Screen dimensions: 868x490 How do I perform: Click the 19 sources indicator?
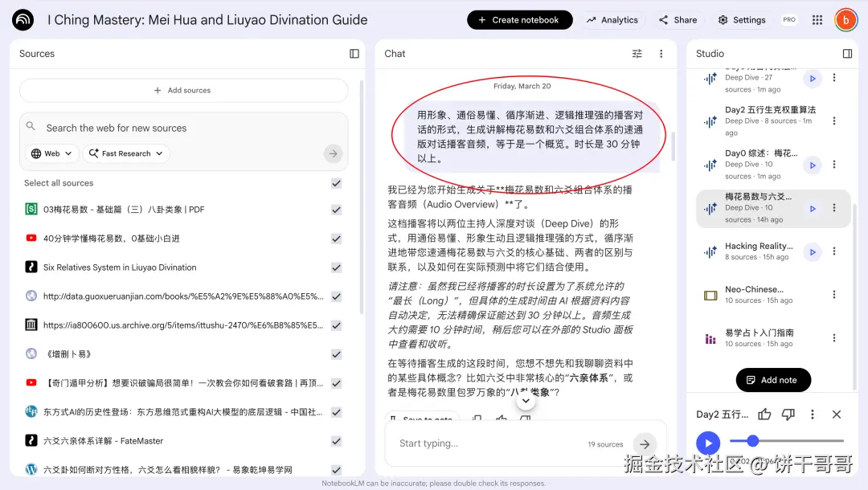coord(605,445)
